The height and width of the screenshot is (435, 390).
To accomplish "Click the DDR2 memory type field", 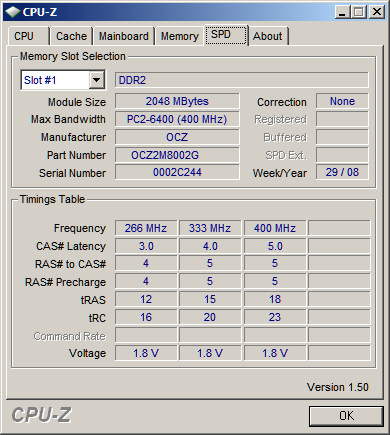I will (242, 80).
